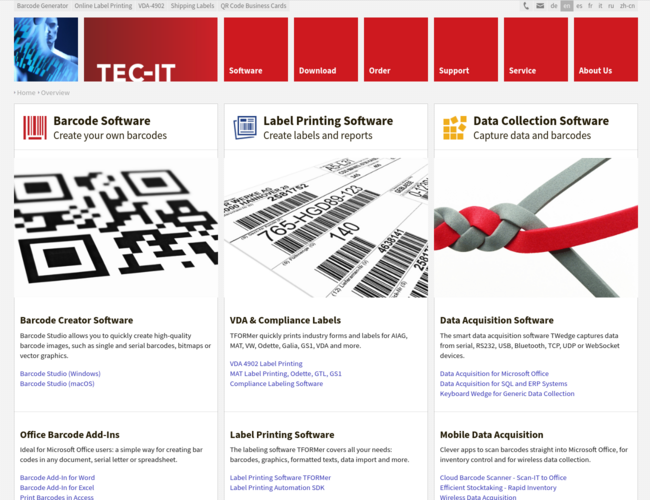Open VDA 4902 Label Printing link
The image size is (650, 500).
click(266, 364)
